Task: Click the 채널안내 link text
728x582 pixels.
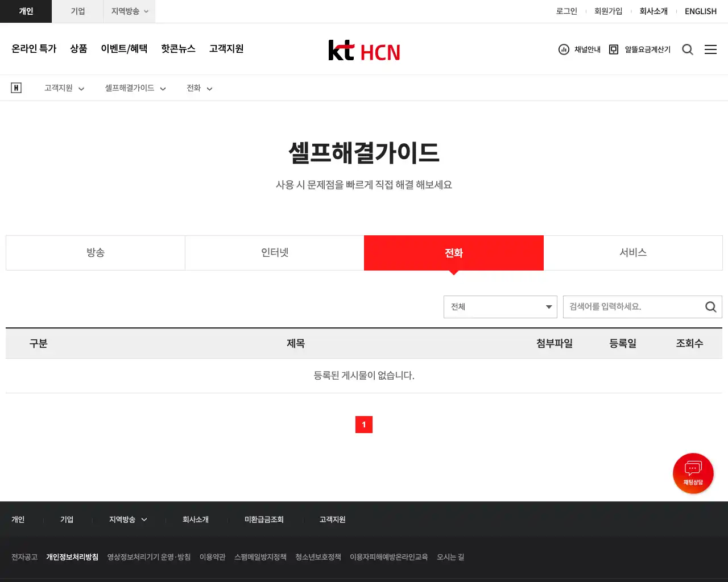Action: tap(588, 49)
